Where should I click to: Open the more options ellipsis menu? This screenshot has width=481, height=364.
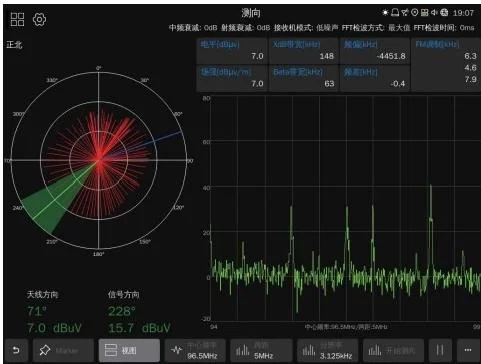click(x=468, y=350)
